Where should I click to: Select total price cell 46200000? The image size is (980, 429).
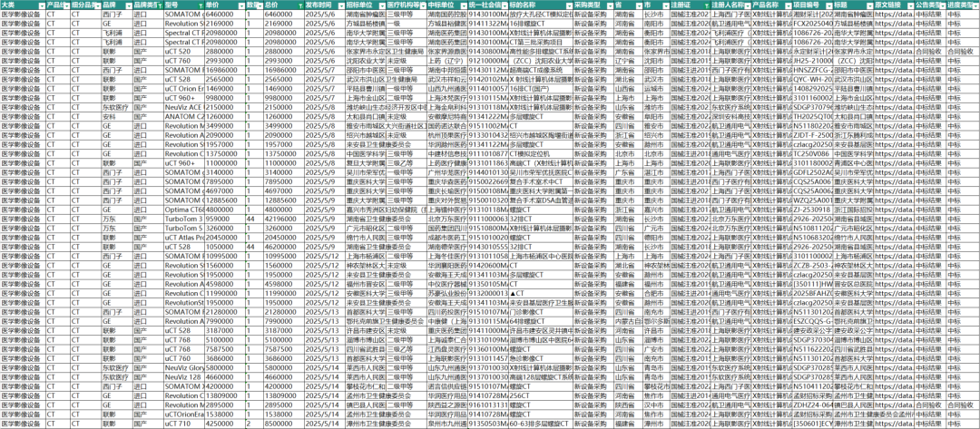point(284,248)
